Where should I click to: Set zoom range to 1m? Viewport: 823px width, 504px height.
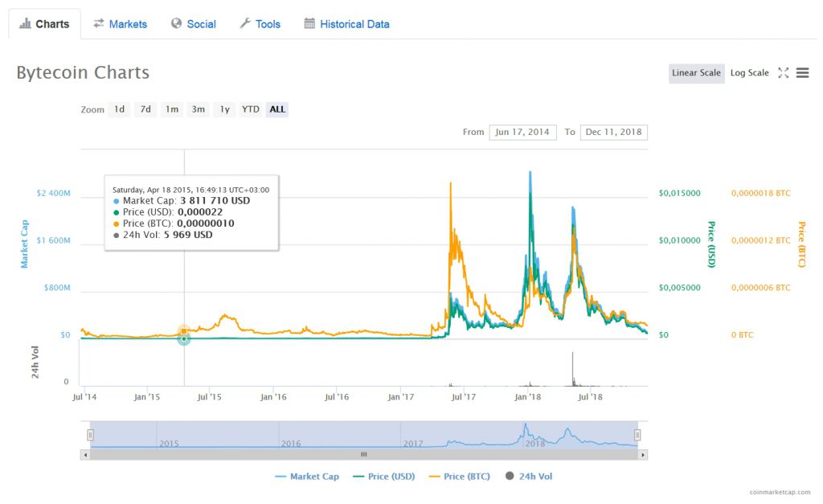click(172, 109)
